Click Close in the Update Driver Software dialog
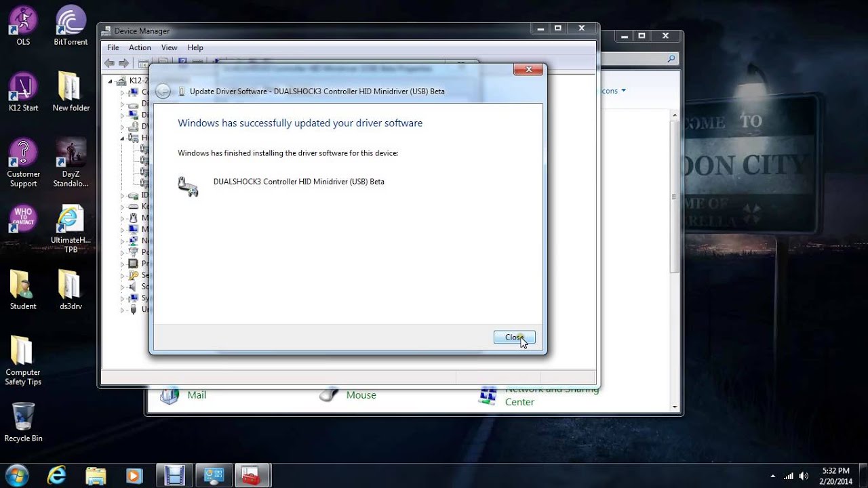The image size is (868, 488). pyautogui.click(x=515, y=337)
